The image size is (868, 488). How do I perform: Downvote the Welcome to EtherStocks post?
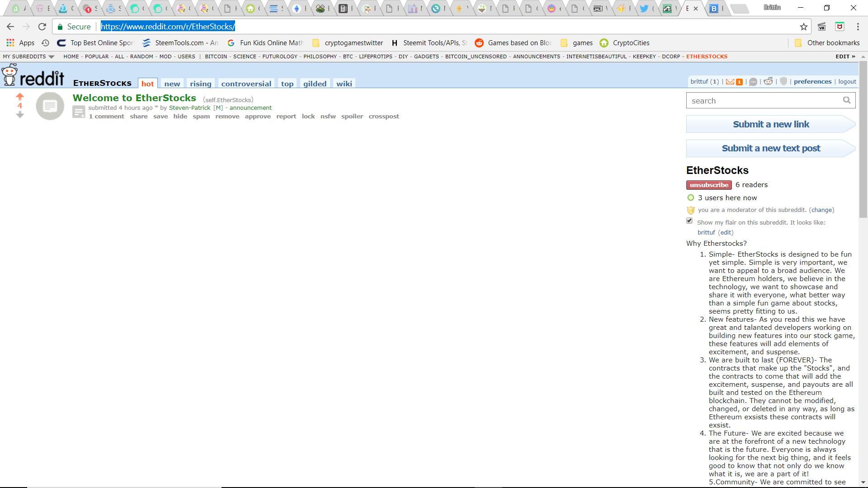[x=19, y=115]
